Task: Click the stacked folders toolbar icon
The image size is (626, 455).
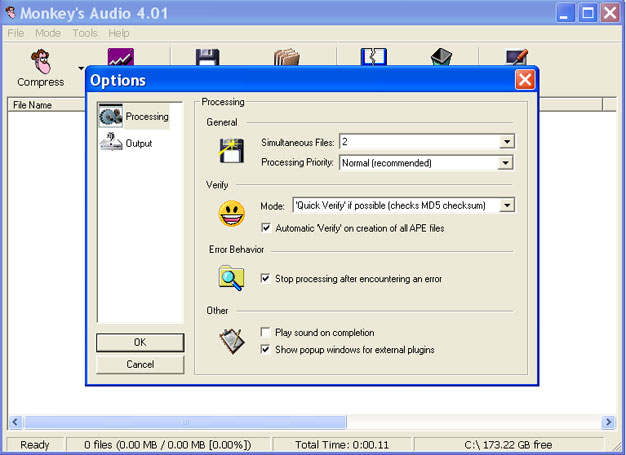Action: tap(287, 57)
